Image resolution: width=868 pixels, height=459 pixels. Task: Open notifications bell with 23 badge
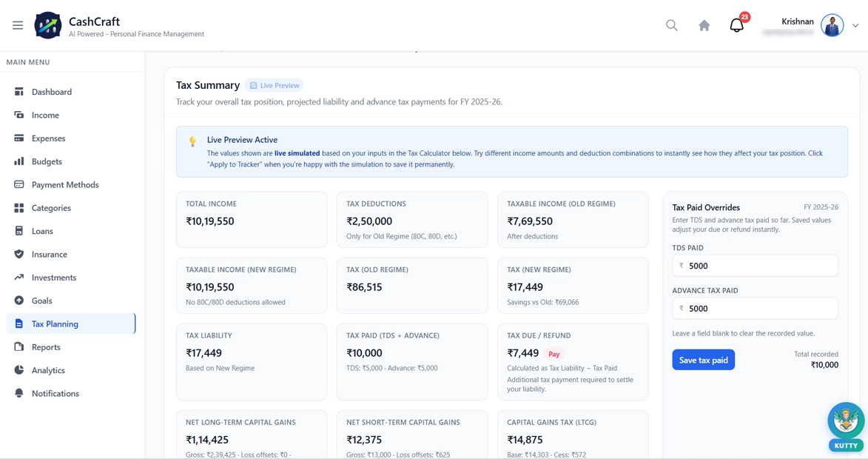tap(737, 25)
